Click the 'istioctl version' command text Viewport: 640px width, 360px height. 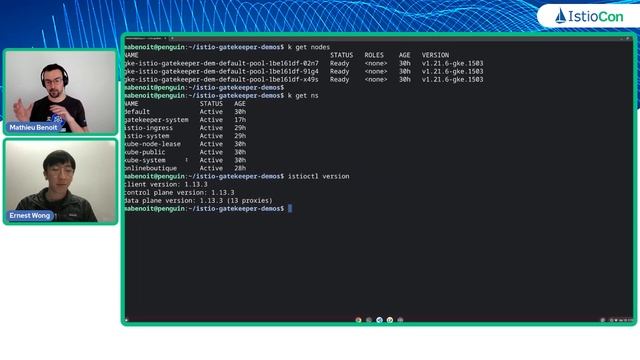coord(318,176)
